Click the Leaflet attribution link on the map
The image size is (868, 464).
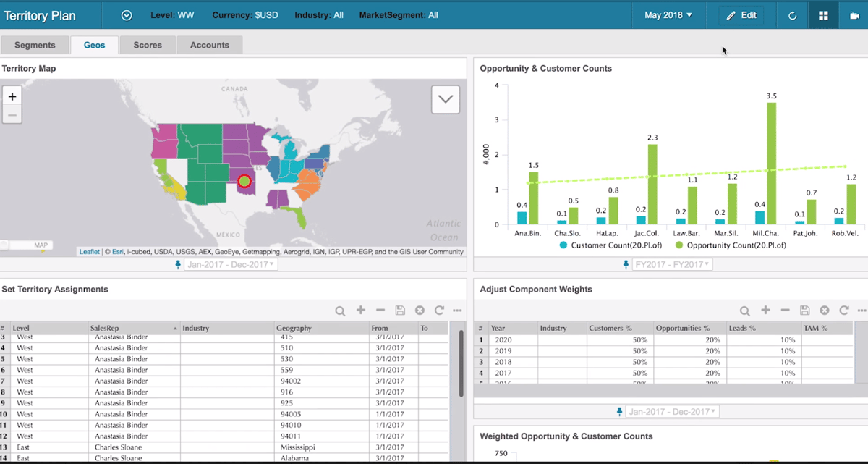pos(88,251)
